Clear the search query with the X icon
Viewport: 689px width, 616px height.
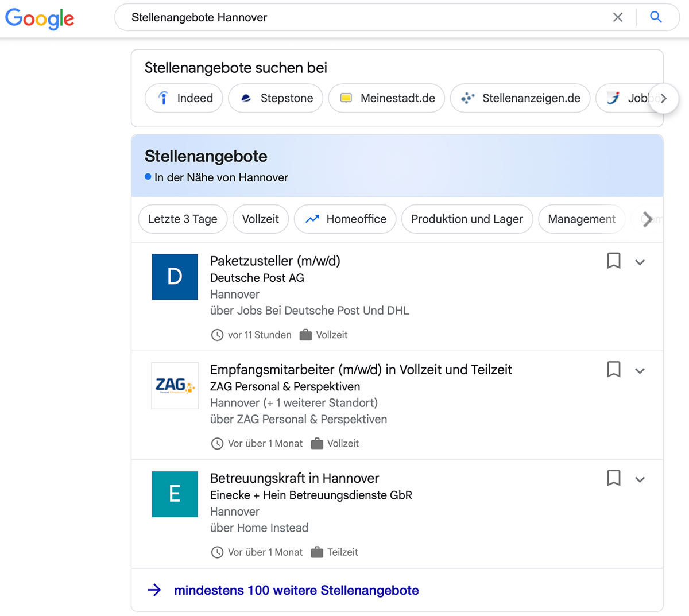point(618,17)
